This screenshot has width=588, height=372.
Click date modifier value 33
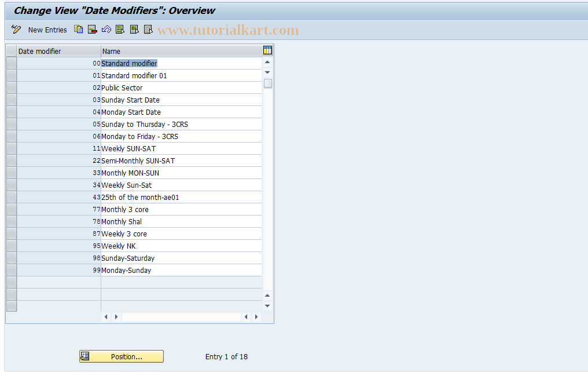tap(59, 173)
